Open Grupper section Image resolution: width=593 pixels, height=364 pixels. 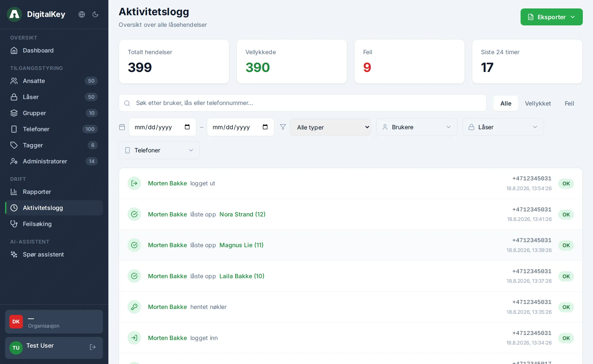[54, 113]
